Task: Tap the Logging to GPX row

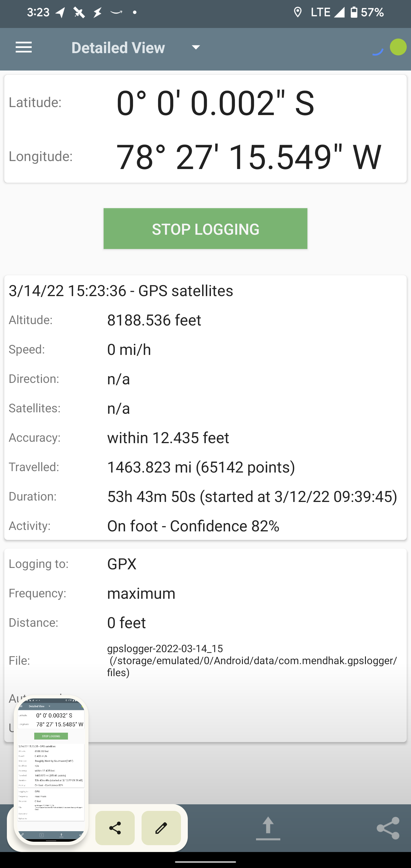Action: point(205,564)
